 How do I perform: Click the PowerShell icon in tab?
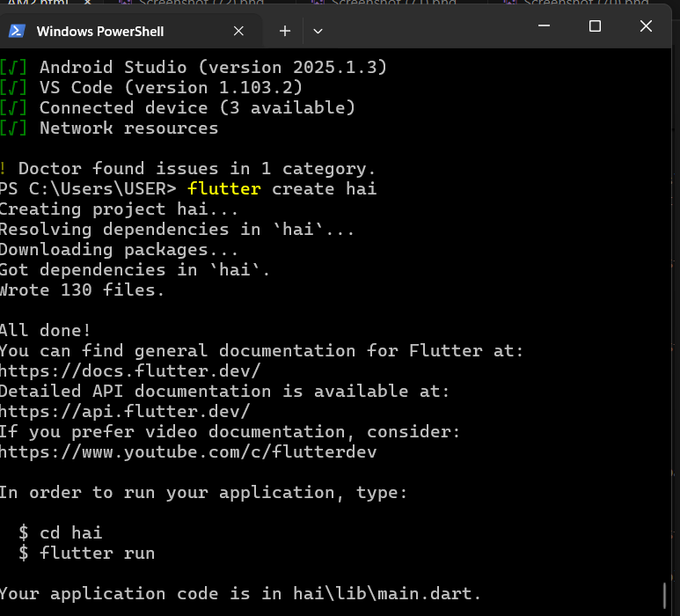point(17,31)
